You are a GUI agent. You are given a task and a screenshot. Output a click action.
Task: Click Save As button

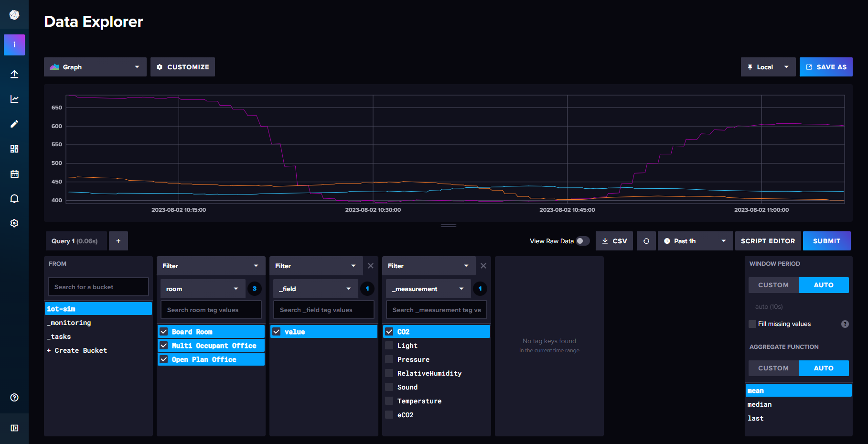(826, 67)
